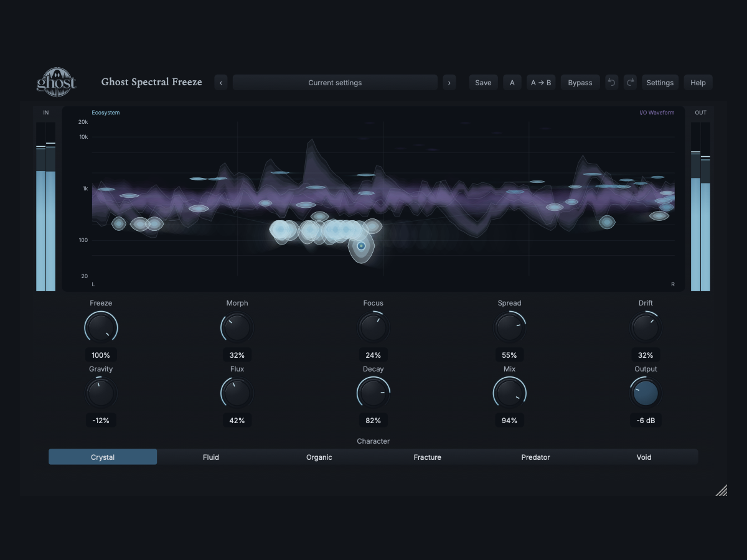Viewport: 747px width, 560px height.
Task: Copy settings with A → B
Action: [x=541, y=83]
